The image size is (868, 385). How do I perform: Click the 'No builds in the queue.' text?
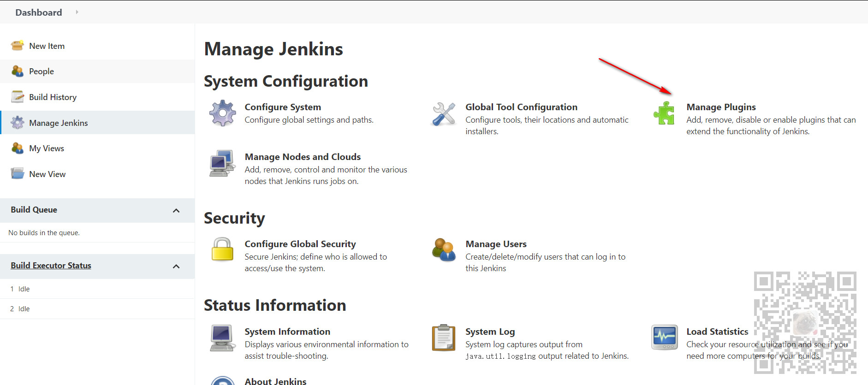pos(44,233)
